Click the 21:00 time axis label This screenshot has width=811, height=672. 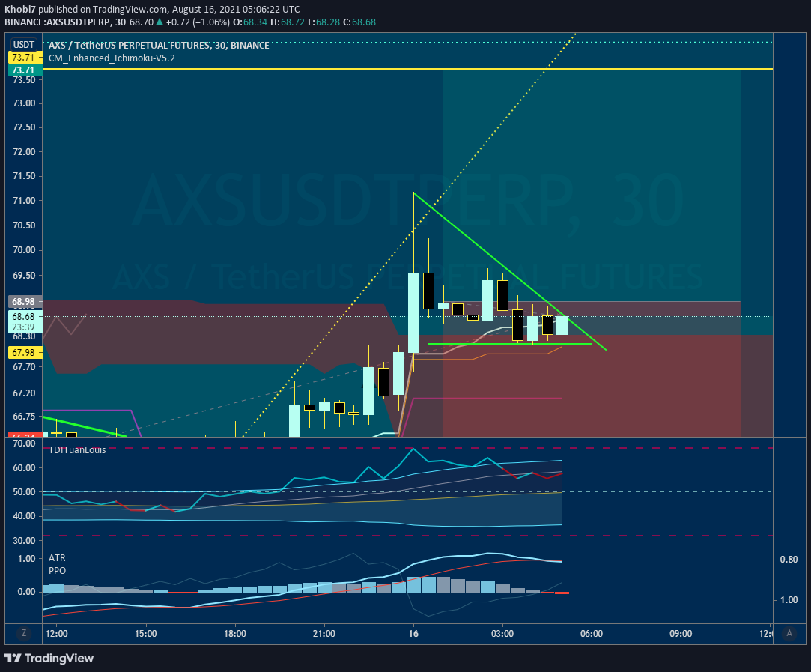coord(324,633)
